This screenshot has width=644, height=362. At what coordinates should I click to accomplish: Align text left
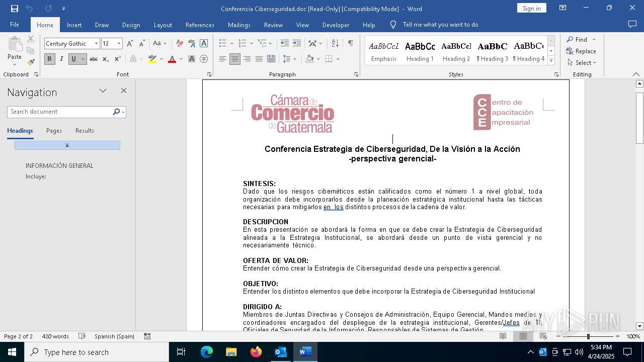pos(223,59)
